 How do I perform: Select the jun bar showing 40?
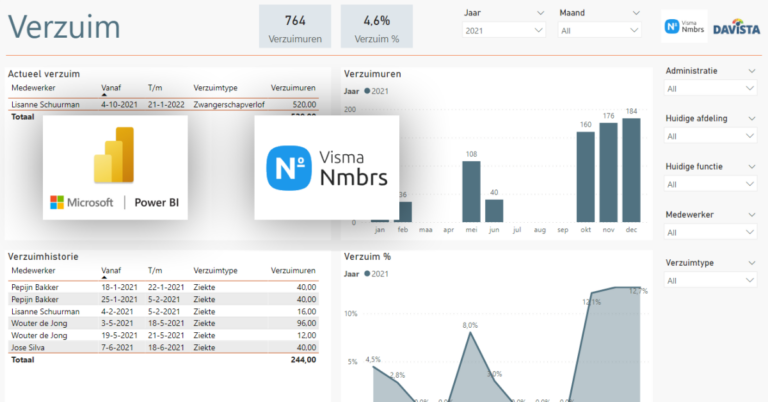tap(494, 211)
